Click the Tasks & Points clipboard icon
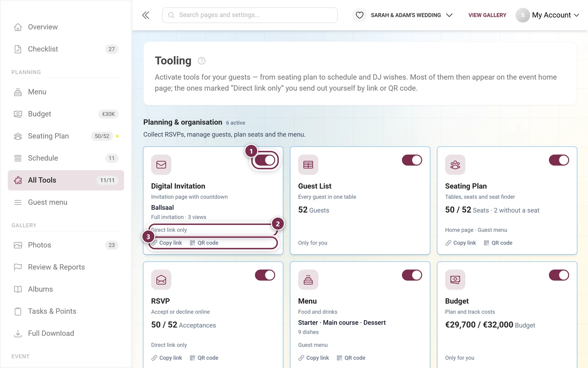 point(18,312)
